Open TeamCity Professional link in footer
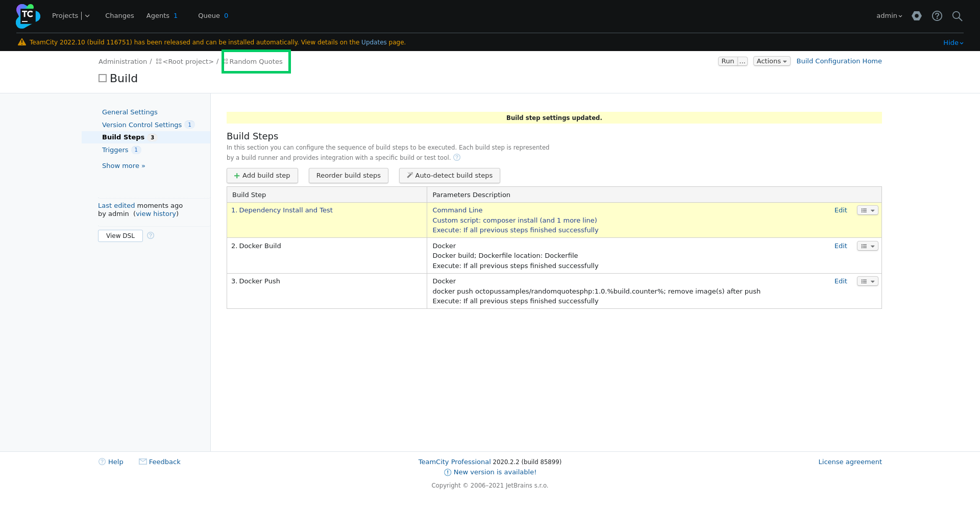The image size is (980, 508). point(454,462)
